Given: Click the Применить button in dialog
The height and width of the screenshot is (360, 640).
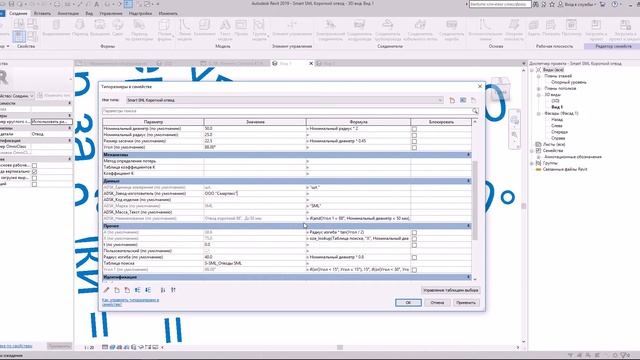Looking at the screenshot, I should click(466, 302).
